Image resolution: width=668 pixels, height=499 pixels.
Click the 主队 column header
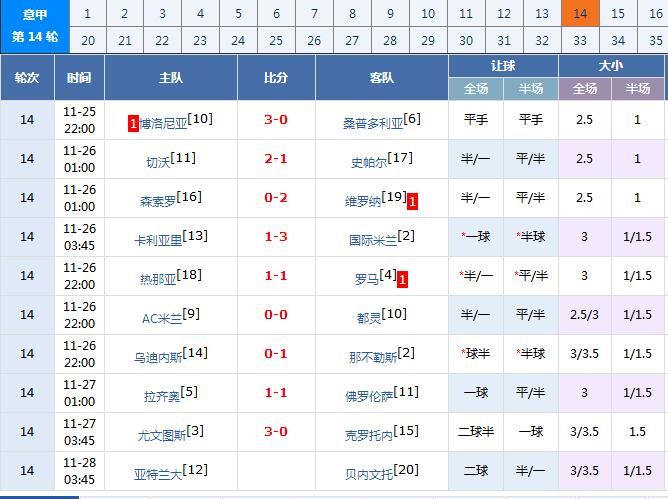171,78
